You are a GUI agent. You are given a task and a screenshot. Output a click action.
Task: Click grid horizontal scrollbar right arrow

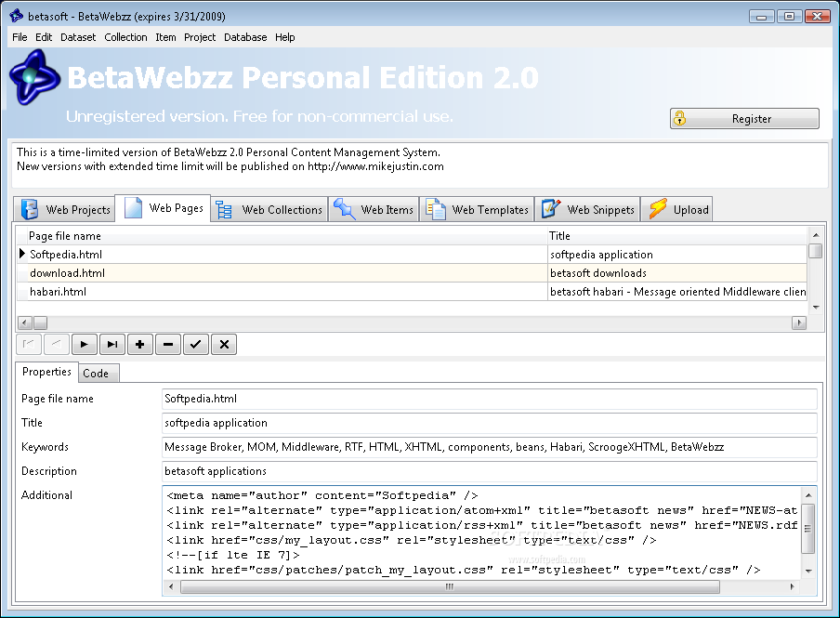799,322
